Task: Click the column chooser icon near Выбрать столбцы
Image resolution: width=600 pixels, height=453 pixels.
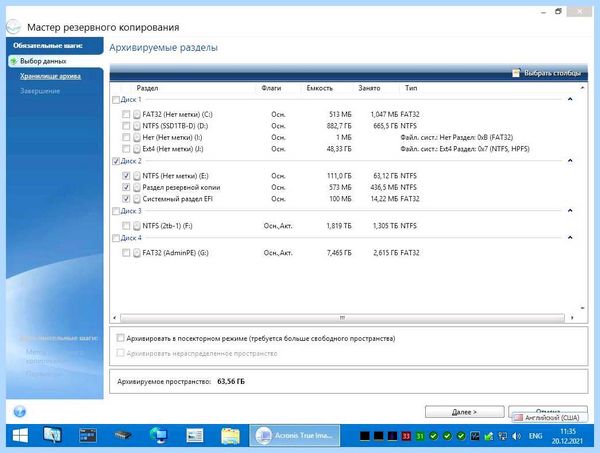Action: tap(516, 73)
